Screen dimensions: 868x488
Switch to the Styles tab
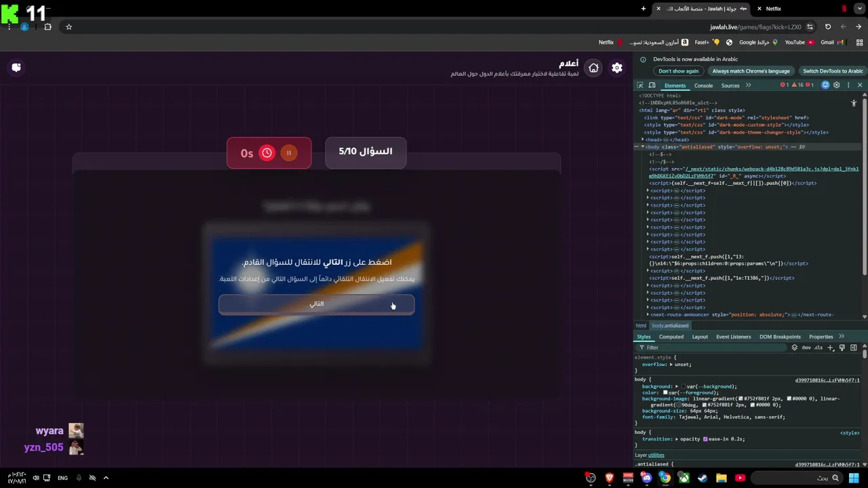pyautogui.click(x=644, y=337)
